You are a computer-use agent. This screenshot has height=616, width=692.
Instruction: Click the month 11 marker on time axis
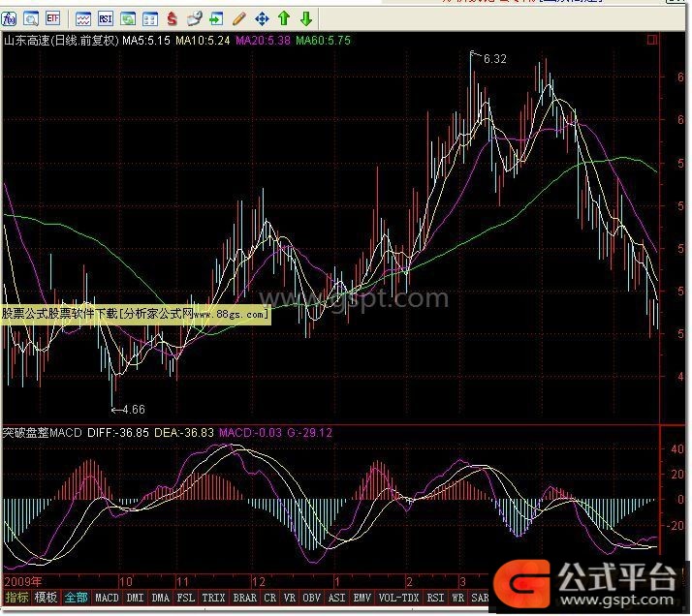(182, 582)
